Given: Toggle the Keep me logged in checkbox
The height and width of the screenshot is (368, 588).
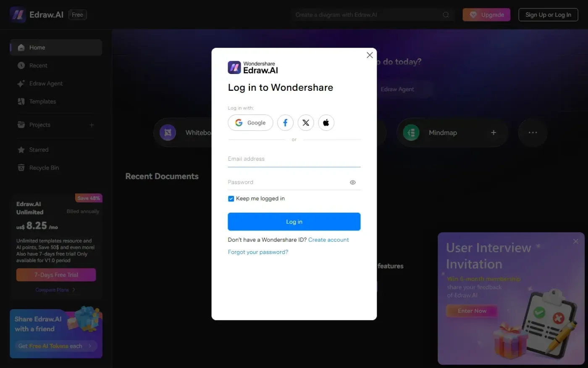Looking at the screenshot, I should pos(231,199).
